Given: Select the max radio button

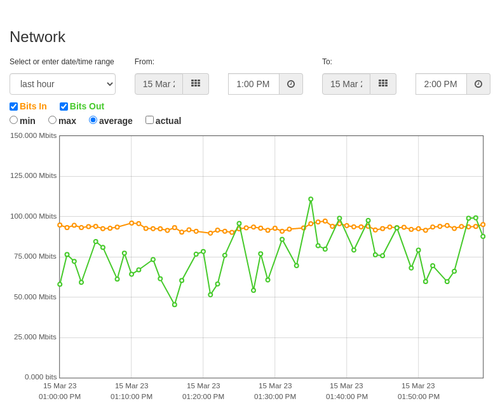Looking at the screenshot, I should point(52,120).
